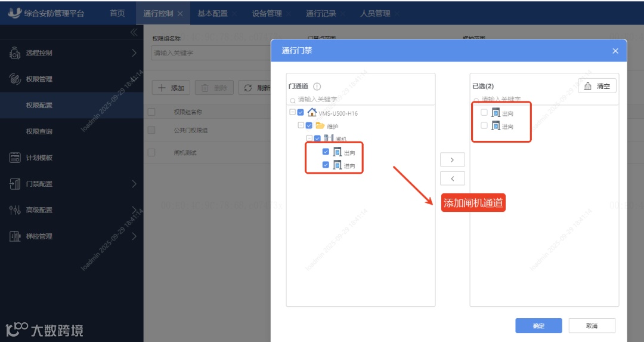Click the plus icon on 添加 button
The width and height of the screenshot is (644, 342).
tap(162, 88)
